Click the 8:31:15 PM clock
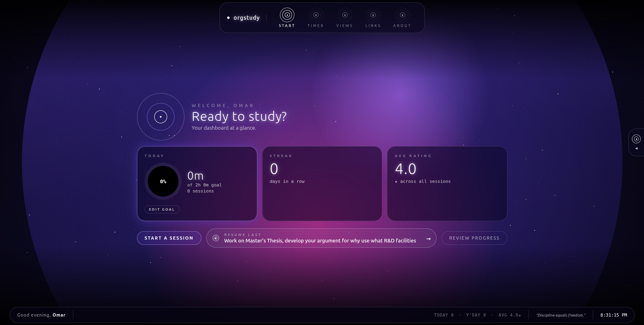This screenshot has height=325, width=644. click(613, 315)
